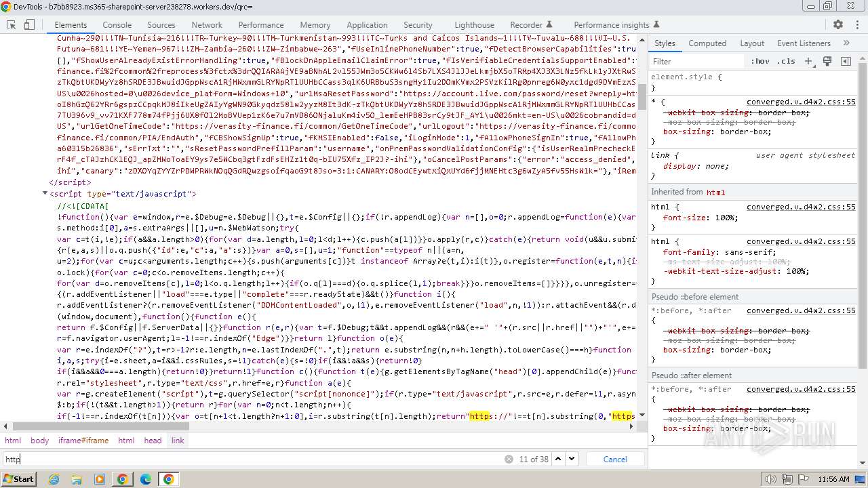
Task: Click the 11:56 AM system clock
Action: coord(833,479)
